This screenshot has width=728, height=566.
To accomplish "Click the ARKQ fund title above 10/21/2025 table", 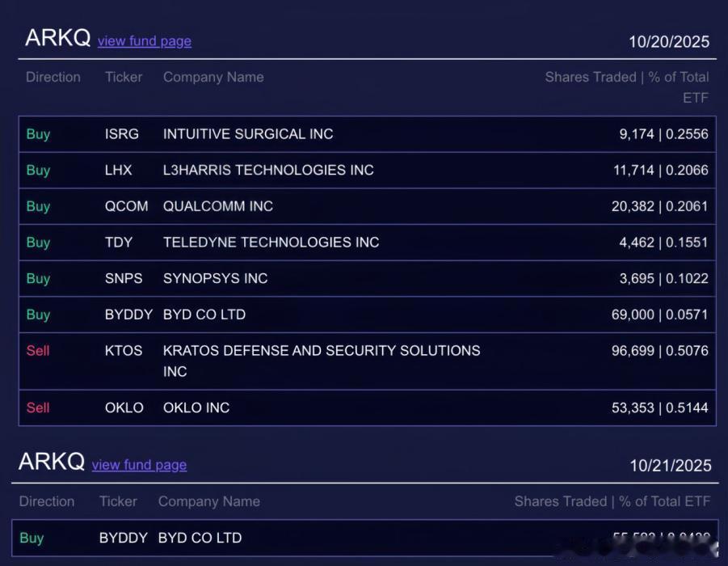I will pos(52,462).
